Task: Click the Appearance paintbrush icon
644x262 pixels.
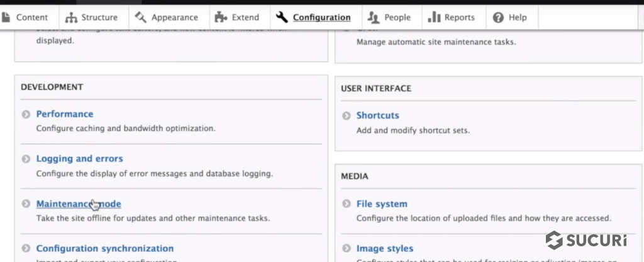Action: point(140,18)
